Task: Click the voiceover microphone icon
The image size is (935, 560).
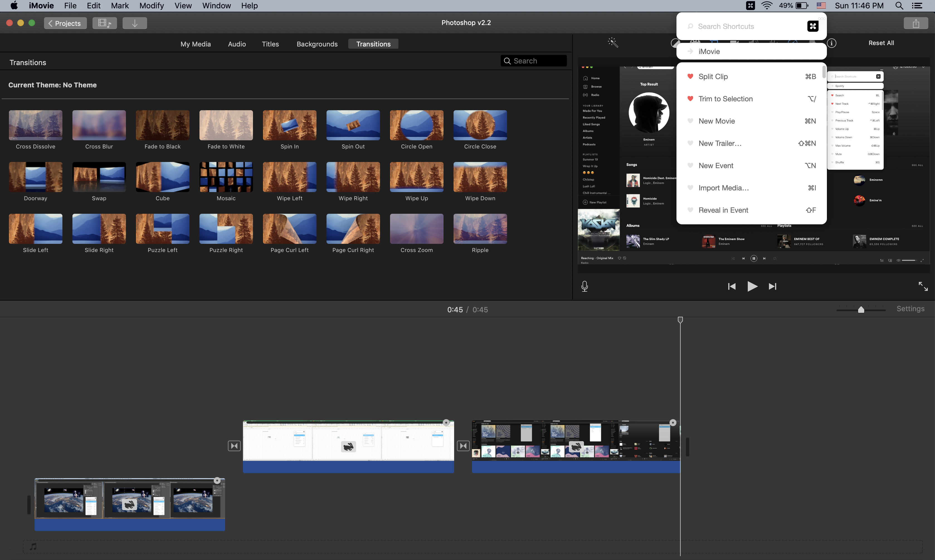Action: tap(584, 286)
